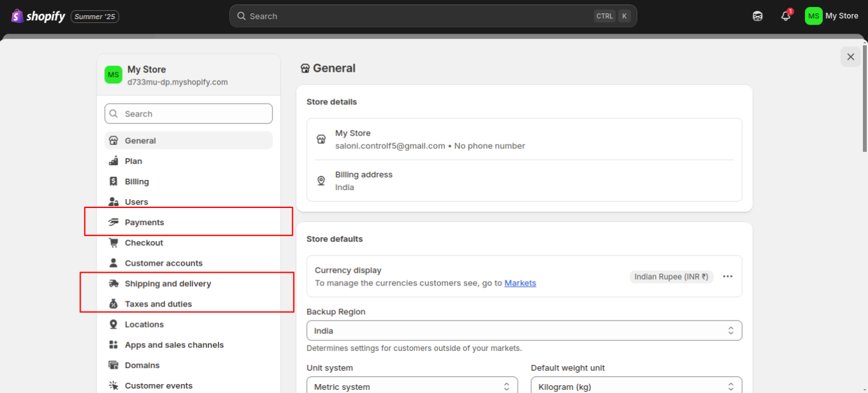Follow the Markets link
This screenshot has height=393, width=868.
click(520, 283)
